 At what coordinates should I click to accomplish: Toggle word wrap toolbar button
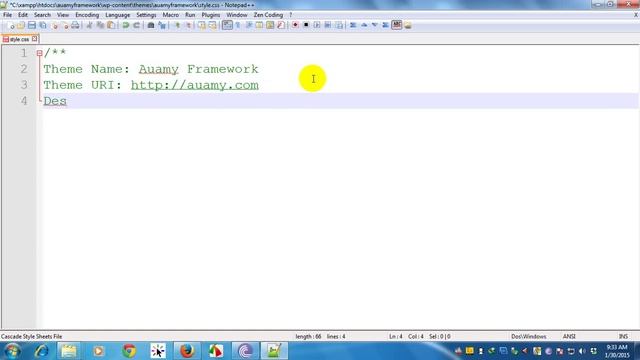point(227,25)
